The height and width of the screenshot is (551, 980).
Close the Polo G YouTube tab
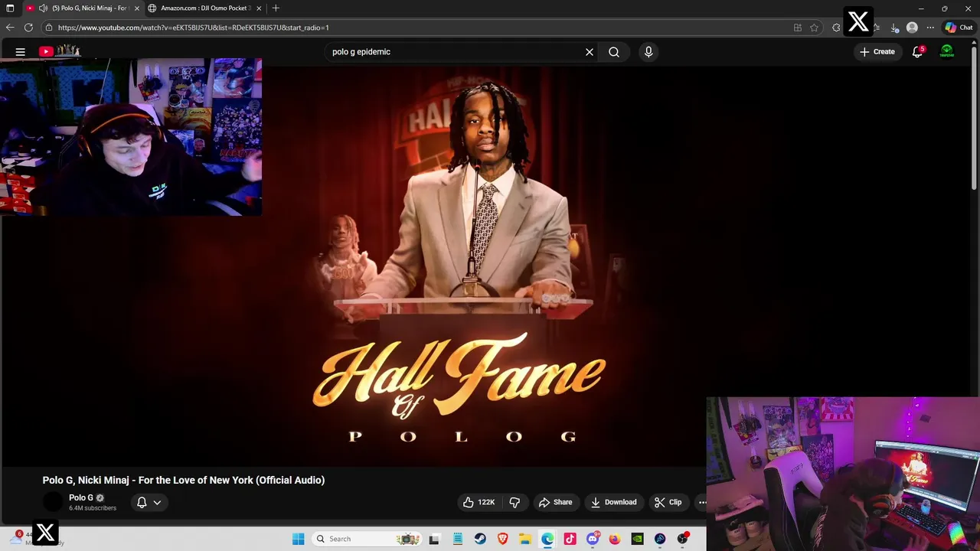(137, 8)
